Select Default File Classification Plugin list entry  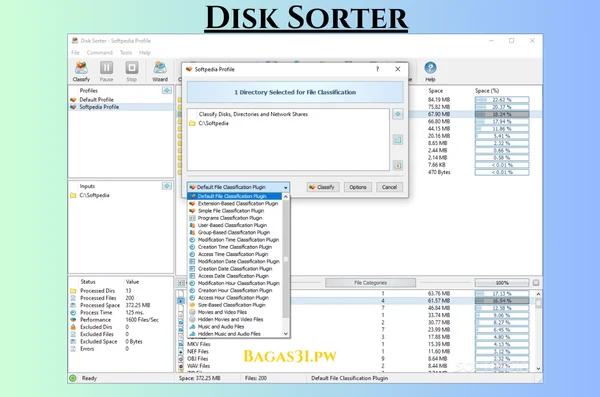click(235, 196)
